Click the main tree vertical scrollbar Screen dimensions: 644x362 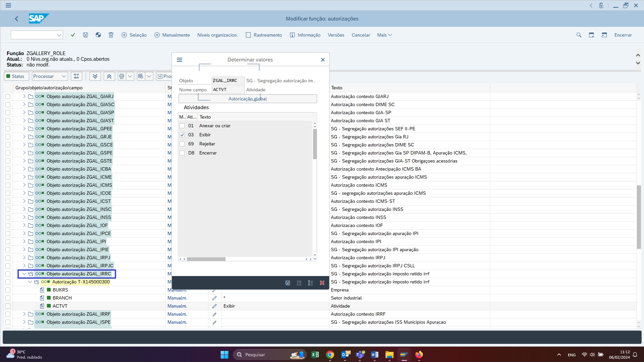[x=639, y=217]
